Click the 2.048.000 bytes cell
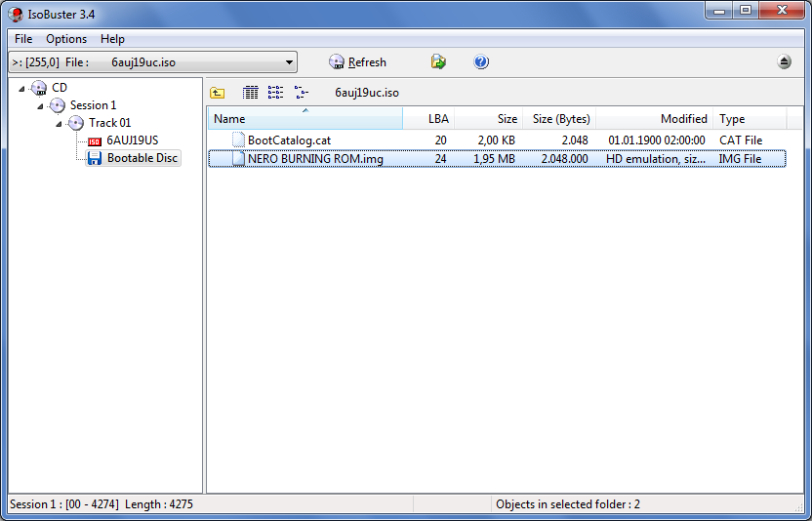This screenshot has width=812, height=521. [564, 159]
